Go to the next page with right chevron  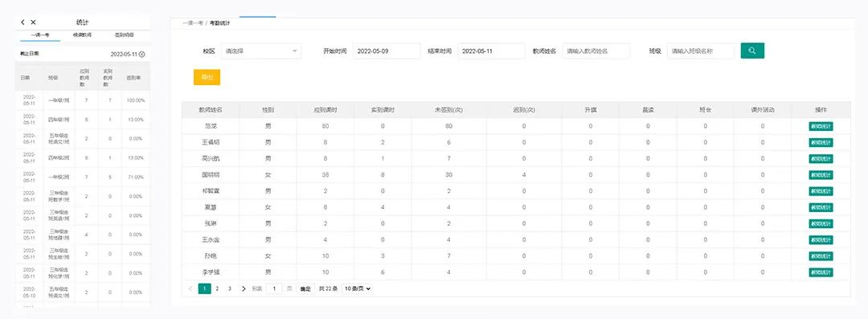click(x=244, y=288)
